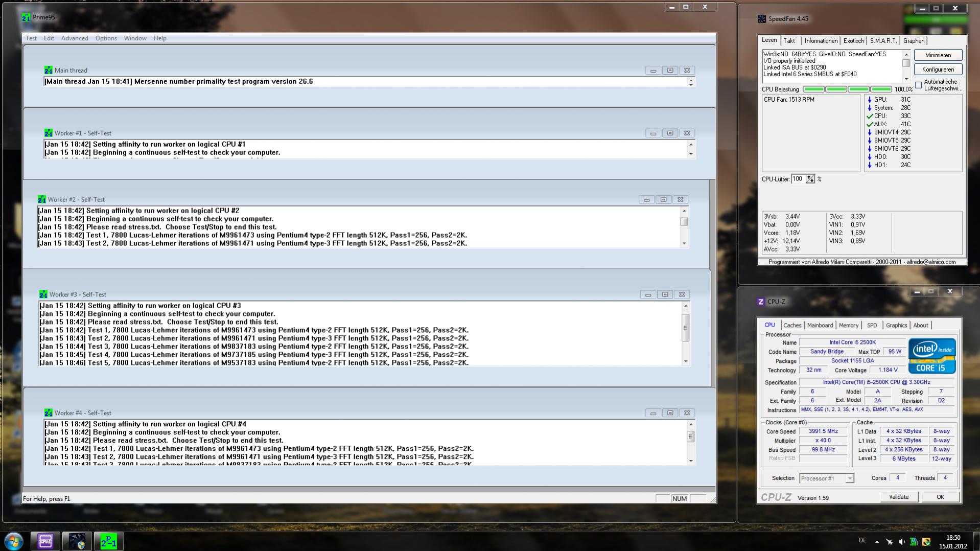Click the Main thread log message line
Viewport: 980px width, 551px height.
178,82
